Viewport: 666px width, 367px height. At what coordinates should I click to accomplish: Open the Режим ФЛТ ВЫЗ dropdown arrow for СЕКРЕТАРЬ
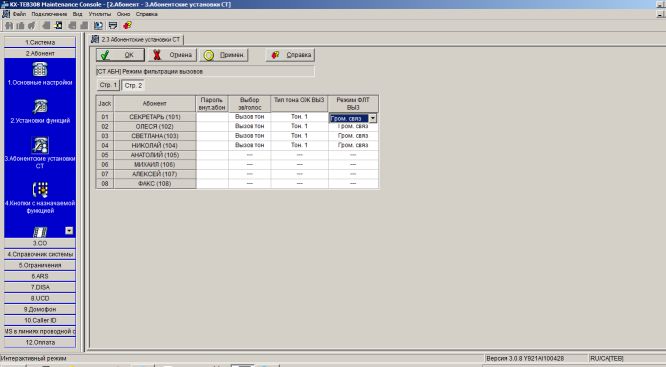tap(373, 118)
